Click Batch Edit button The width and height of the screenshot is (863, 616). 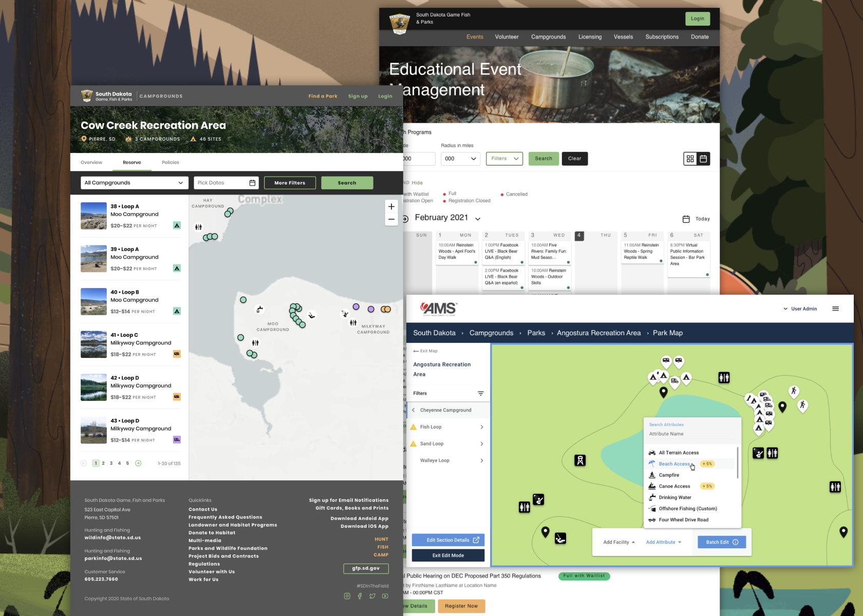tap(722, 542)
